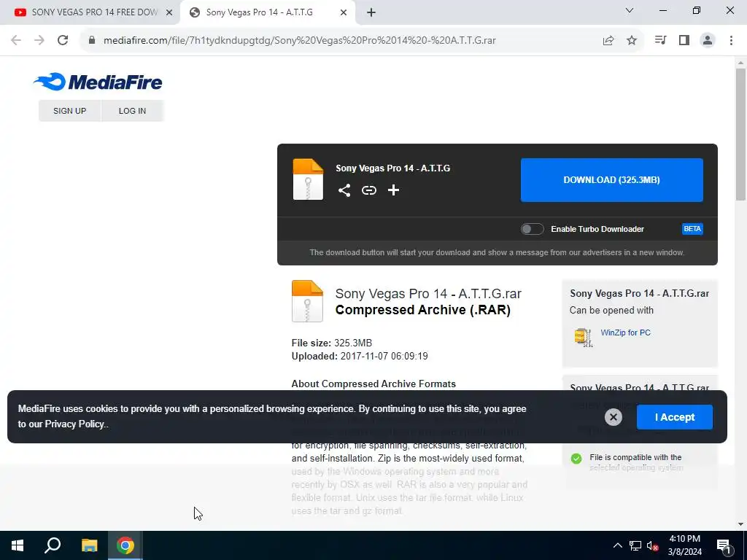Open the notification center
Viewport: 747px width, 560px height.
coord(724,545)
